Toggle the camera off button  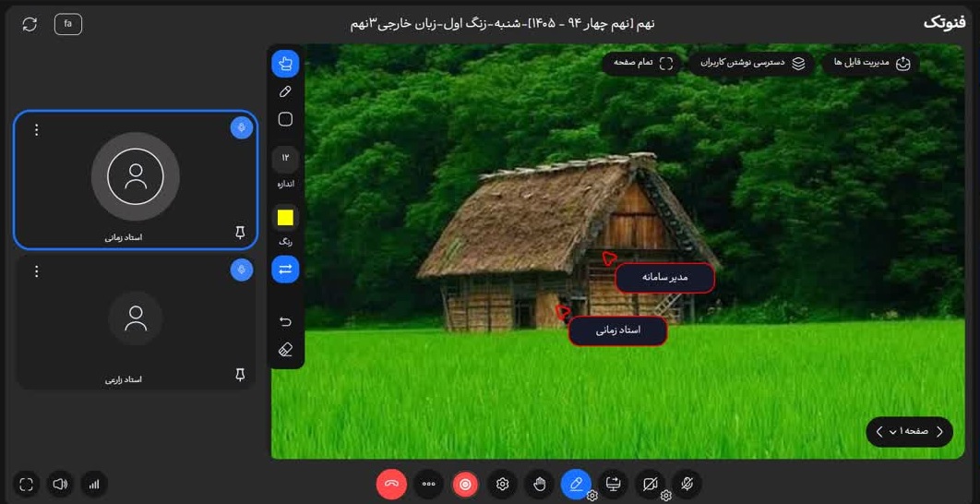coord(650,484)
